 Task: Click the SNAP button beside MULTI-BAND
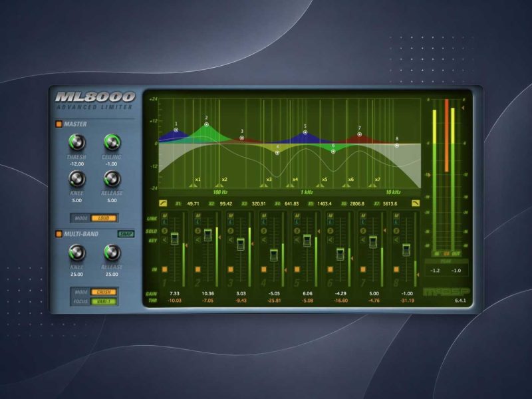[126, 234]
